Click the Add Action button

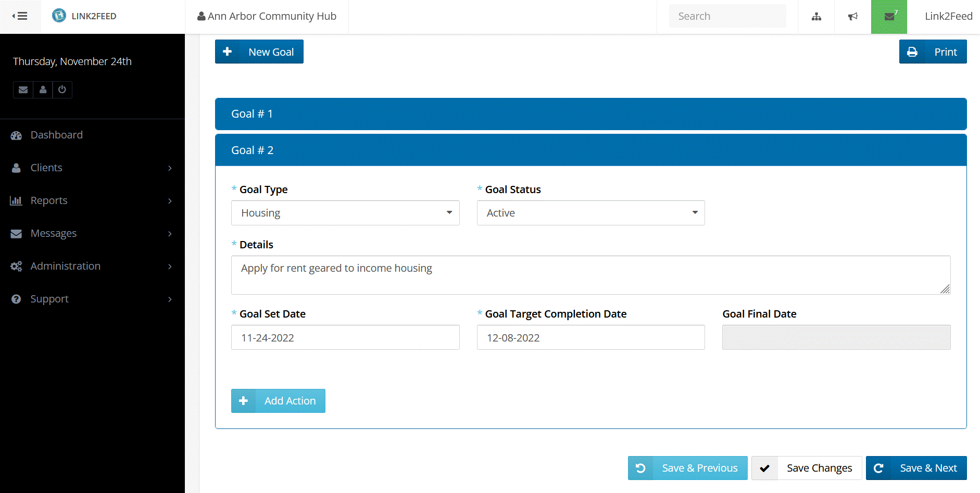click(278, 400)
